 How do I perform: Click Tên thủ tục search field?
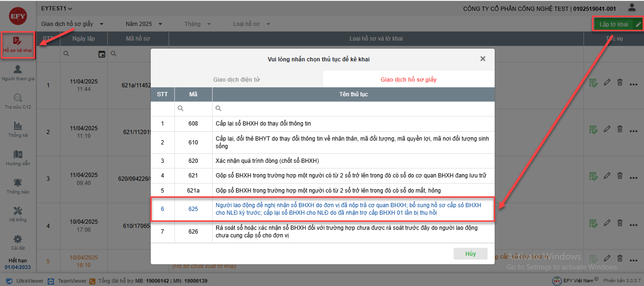354,109
